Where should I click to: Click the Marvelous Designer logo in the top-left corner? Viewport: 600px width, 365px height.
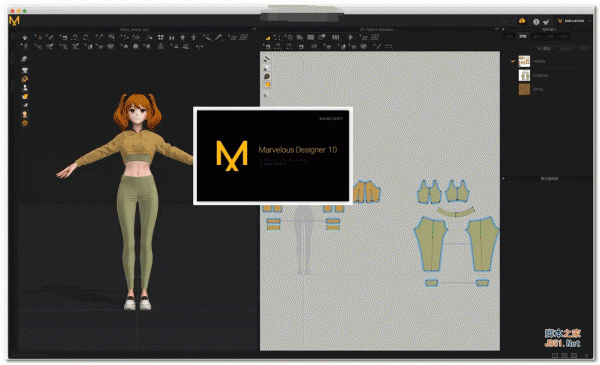tap(14, 21)
